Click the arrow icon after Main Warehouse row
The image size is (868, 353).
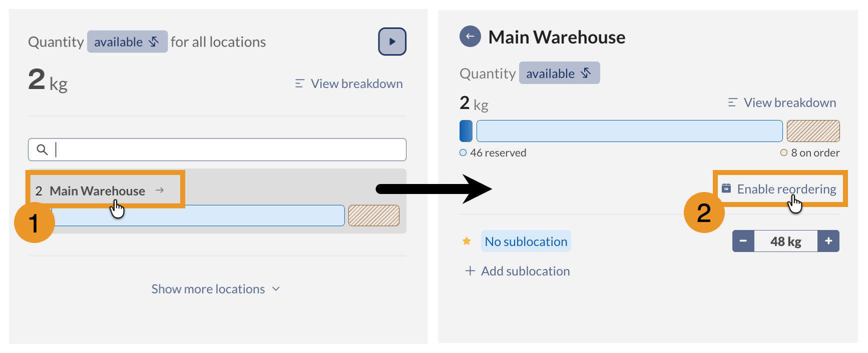click(161, 190)
